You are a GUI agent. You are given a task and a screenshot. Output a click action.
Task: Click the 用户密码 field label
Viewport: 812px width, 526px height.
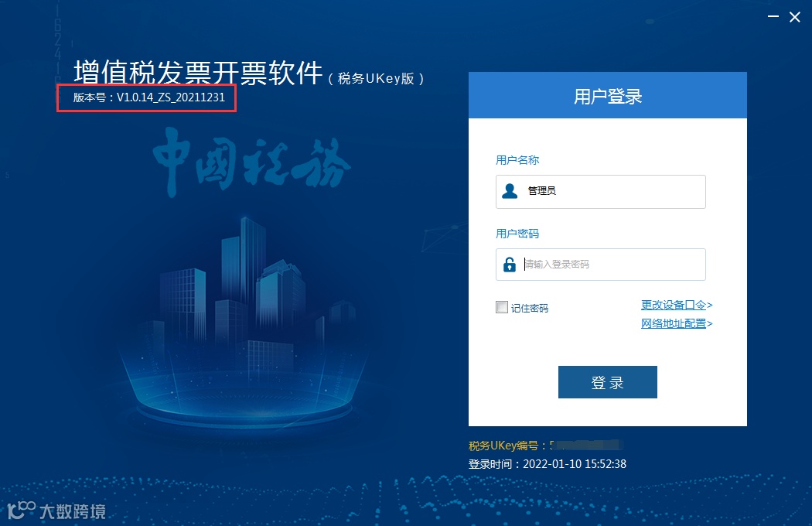[517, 234]
